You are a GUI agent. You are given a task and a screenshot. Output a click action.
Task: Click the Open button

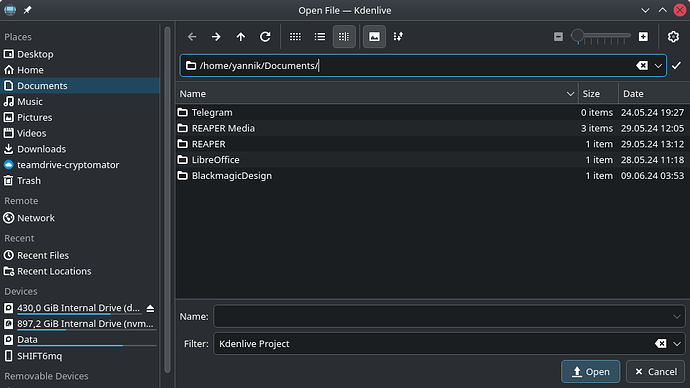591,372
